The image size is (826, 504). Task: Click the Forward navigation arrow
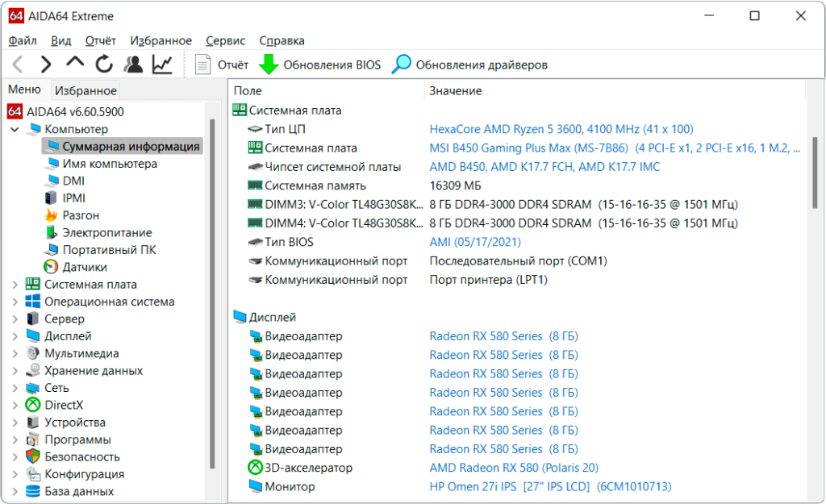tap(46, 65)
